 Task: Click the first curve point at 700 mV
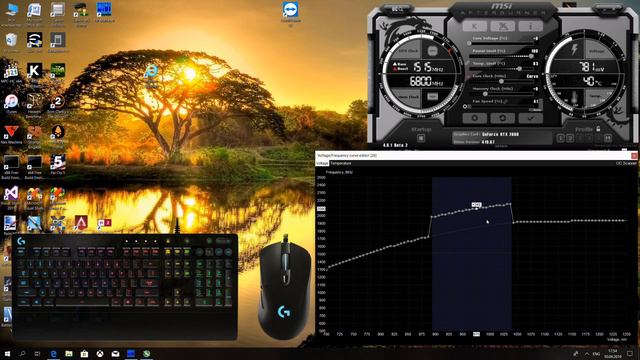click(x=327, y=269)
